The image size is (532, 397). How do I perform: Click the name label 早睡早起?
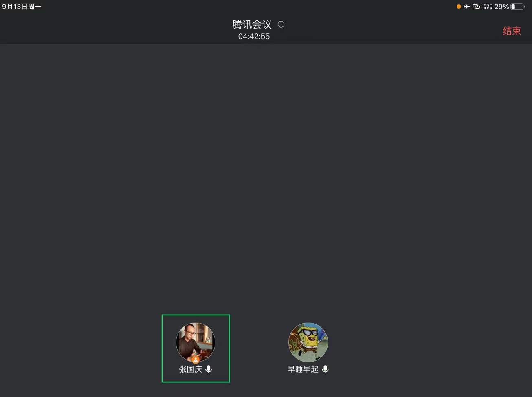[303, 369]
